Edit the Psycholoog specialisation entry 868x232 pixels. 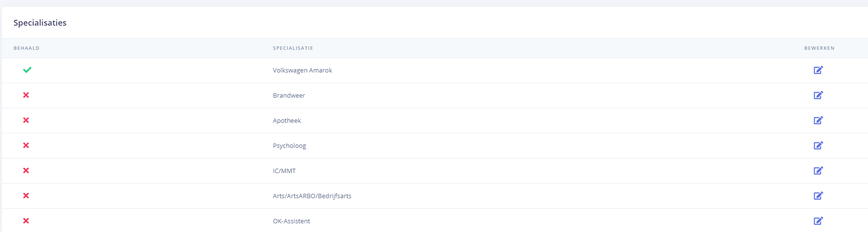pos(818,145)
